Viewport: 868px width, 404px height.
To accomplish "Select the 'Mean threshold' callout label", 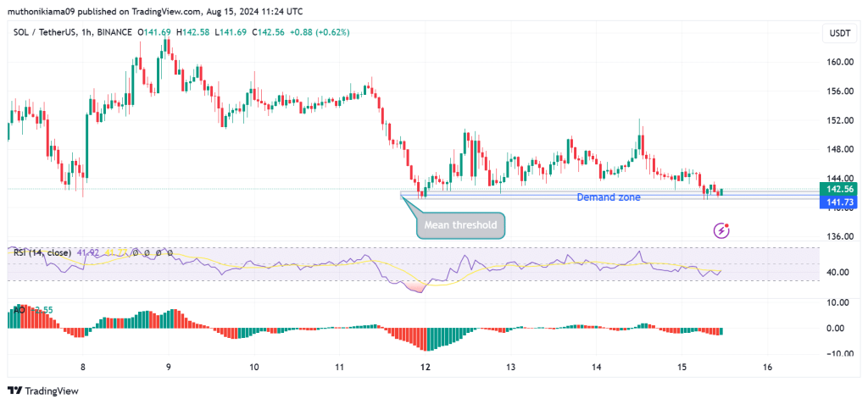I will pos(460,225).
